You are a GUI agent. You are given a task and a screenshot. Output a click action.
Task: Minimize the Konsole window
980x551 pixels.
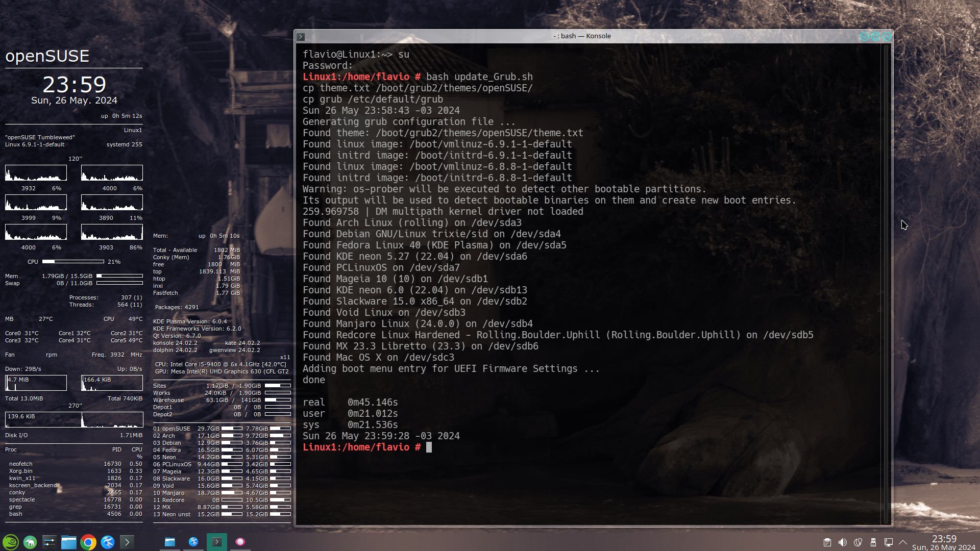coord(864,36)
